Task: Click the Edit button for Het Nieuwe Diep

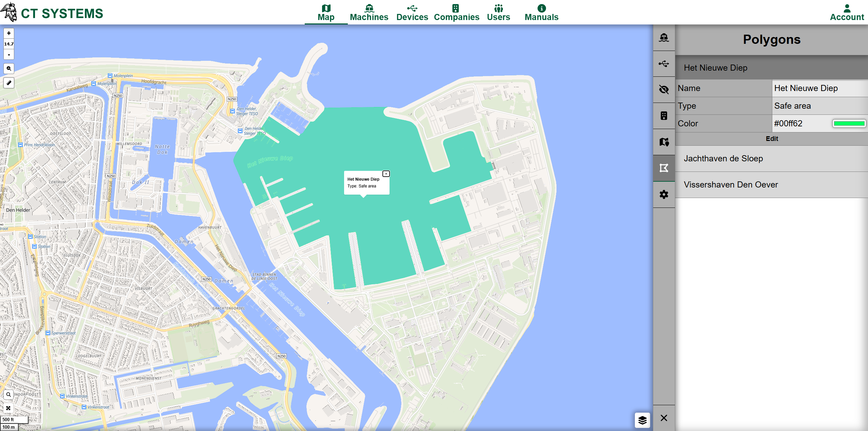Action: pos(772,139)
